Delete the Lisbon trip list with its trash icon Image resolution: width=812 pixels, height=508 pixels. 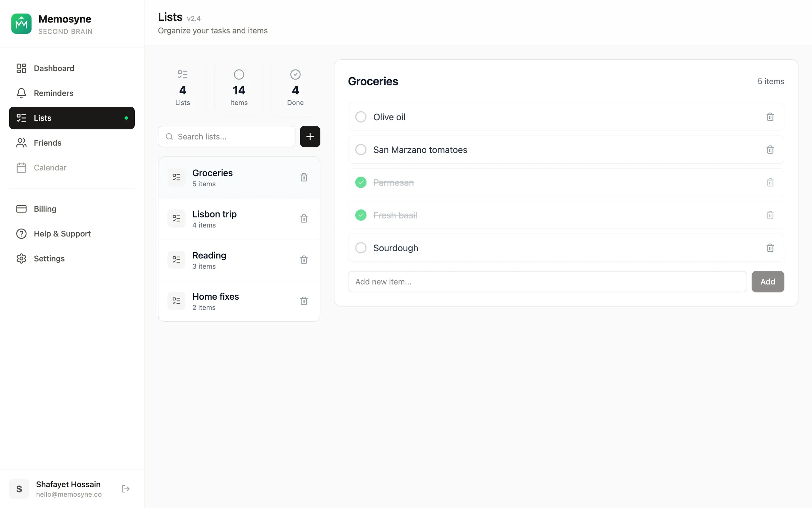tap(304, 218)
